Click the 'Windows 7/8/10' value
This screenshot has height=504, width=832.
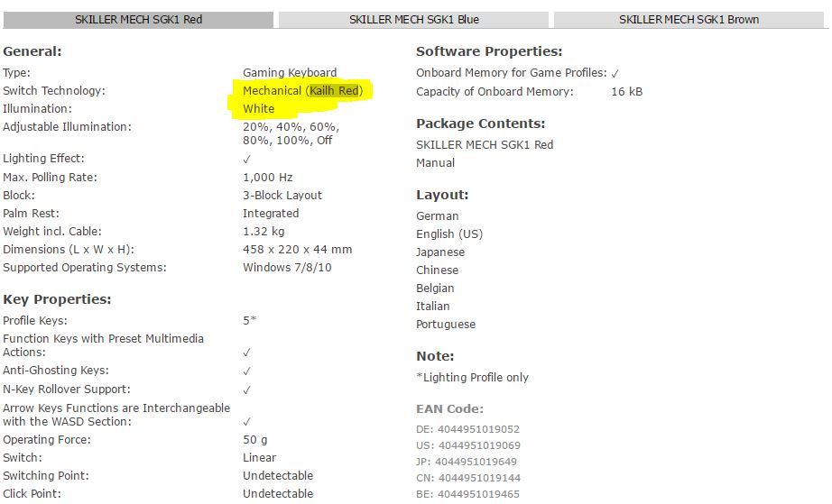tap(287, 268)
